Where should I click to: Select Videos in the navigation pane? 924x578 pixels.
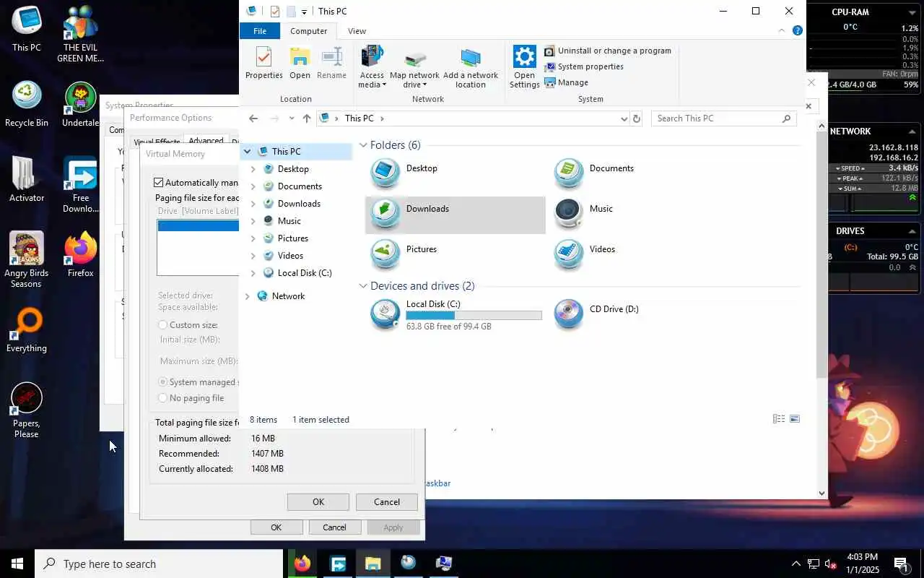click(290, 256)
